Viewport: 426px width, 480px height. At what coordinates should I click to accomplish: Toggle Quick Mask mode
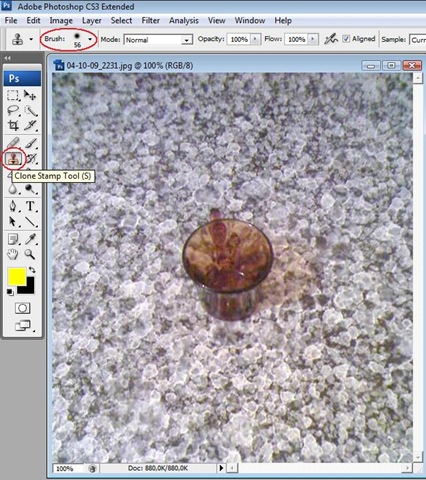coord(22,308)
